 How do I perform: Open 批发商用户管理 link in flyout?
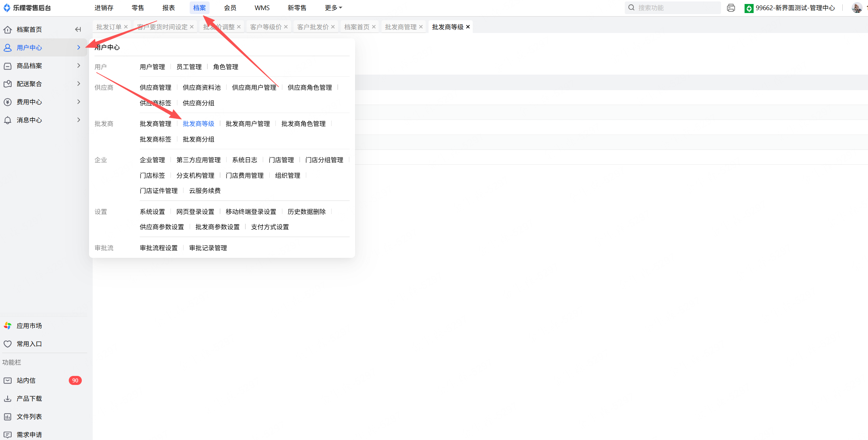click(248, 123)
